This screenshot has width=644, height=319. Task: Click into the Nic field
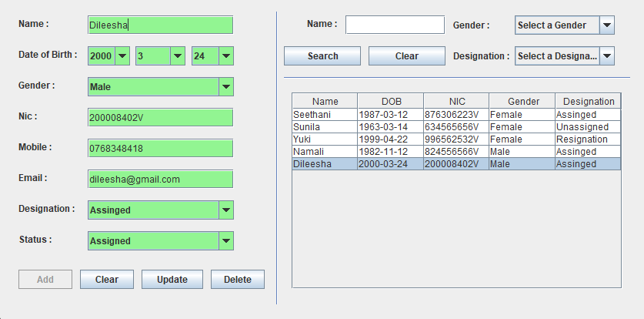(x=160, y=117)
